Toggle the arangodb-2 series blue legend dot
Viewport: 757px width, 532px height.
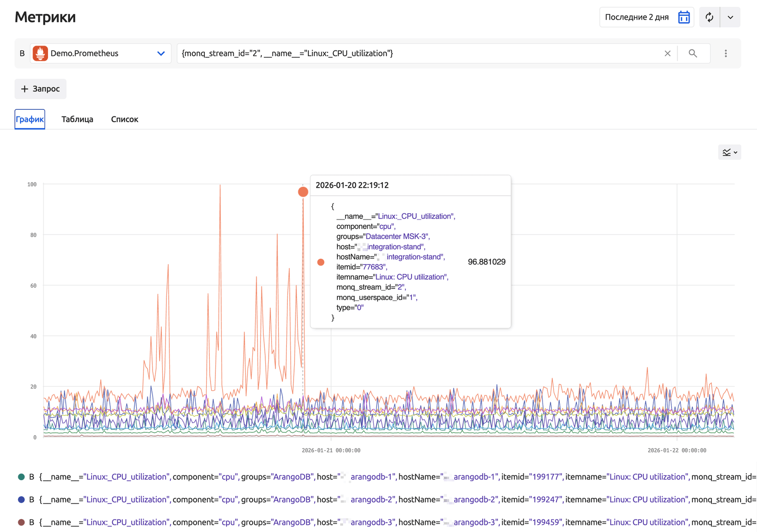pyautogui.click(x=21, y=499)
